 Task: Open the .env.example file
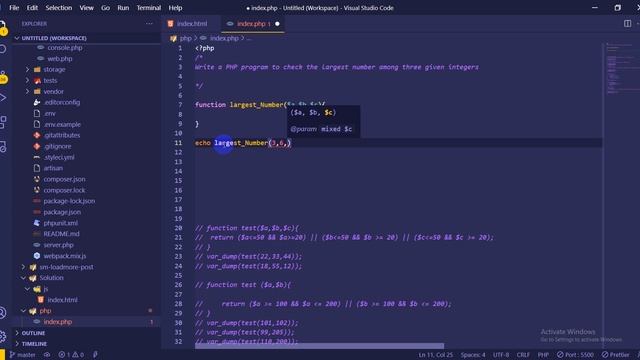(x=62, y=124)
